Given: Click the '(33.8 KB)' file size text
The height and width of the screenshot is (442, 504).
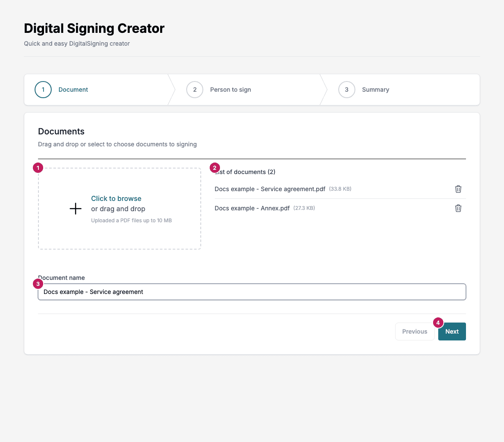Looking at the screenshot, I should (x=340, y=189).
